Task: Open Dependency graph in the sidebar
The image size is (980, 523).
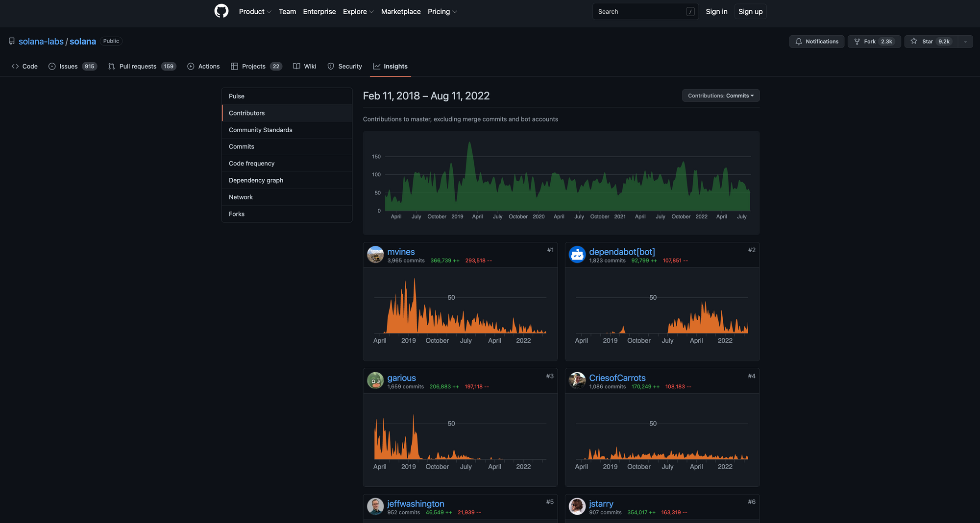Action: tap(287, 180)
